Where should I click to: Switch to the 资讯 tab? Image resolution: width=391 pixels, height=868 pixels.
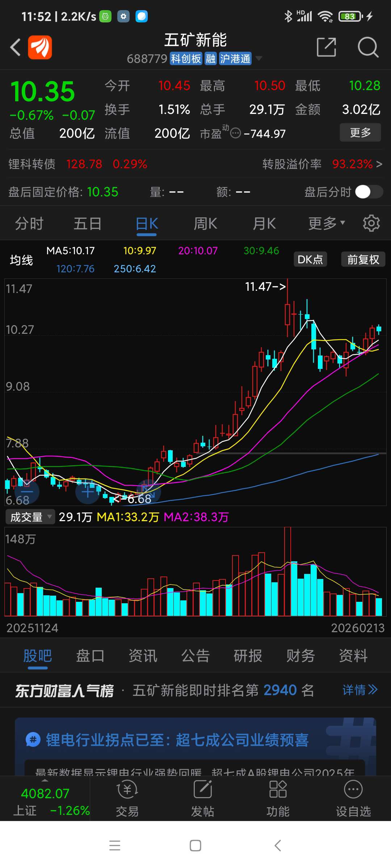click(143, 656)
